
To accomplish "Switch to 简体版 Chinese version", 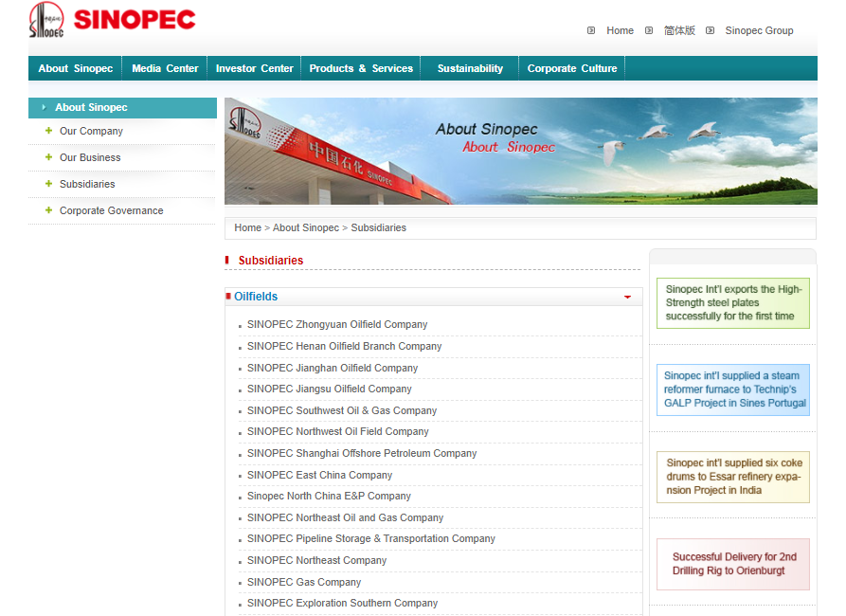I will click(679, 30).
